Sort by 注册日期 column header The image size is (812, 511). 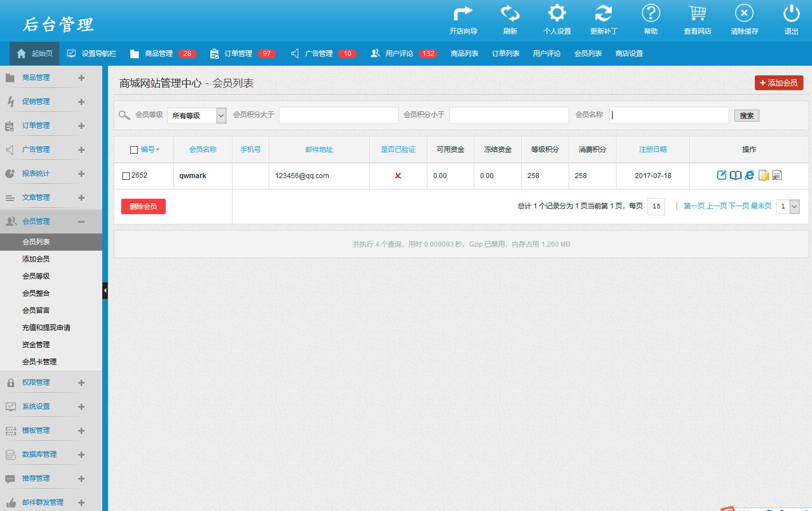(653, 150)
